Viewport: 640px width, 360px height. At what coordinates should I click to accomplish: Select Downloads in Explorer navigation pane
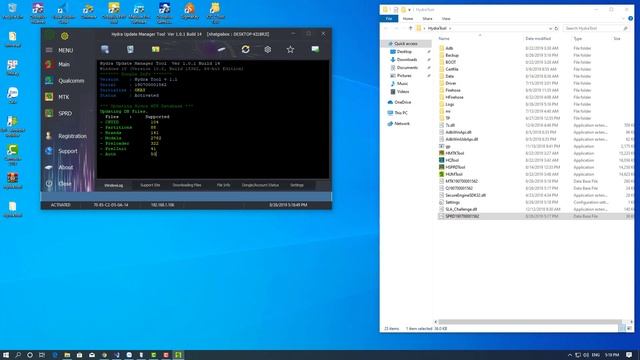(x=407, y=60)
